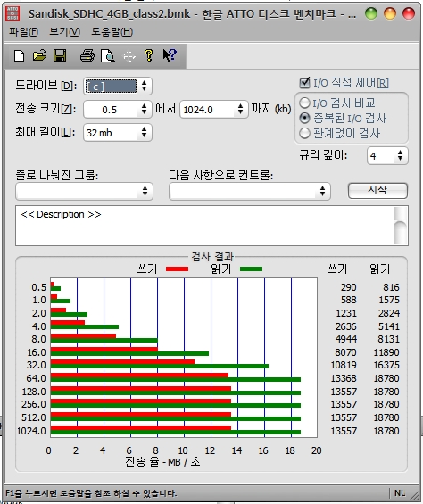The image size is (423, 504).
Task: Click the 시작 start button
Action: (x=377, y=191)
